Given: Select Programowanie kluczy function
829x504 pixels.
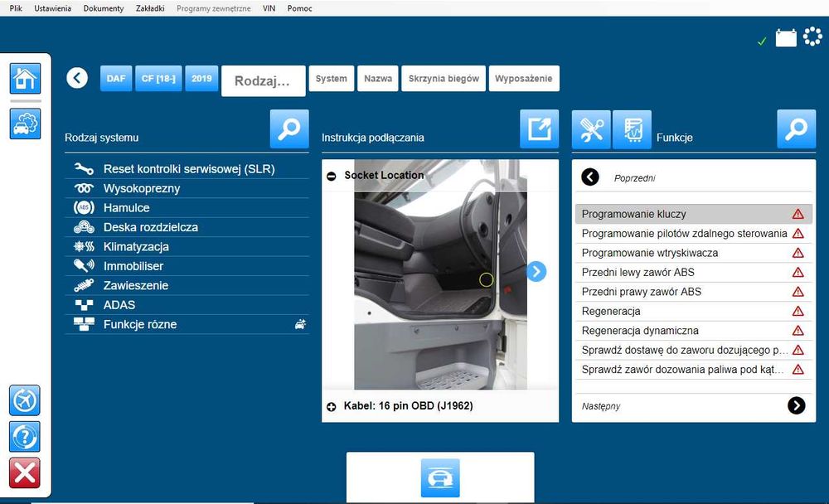Looking at the screenshot, I should click(694, 214).
